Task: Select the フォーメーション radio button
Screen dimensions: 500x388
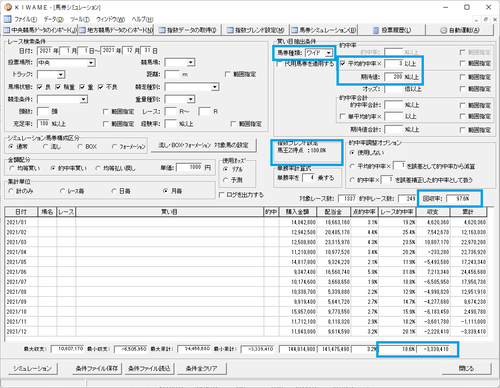Action: point(114,146)
